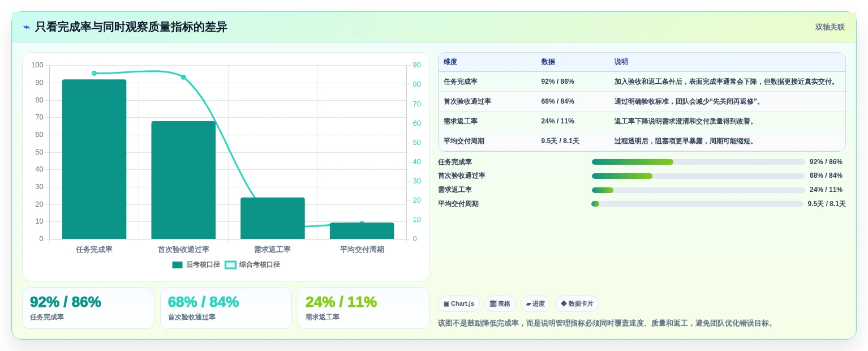Click 需求返工率 in the table's first column
This screenshot has width=868, height=351.
coord(461,121)
